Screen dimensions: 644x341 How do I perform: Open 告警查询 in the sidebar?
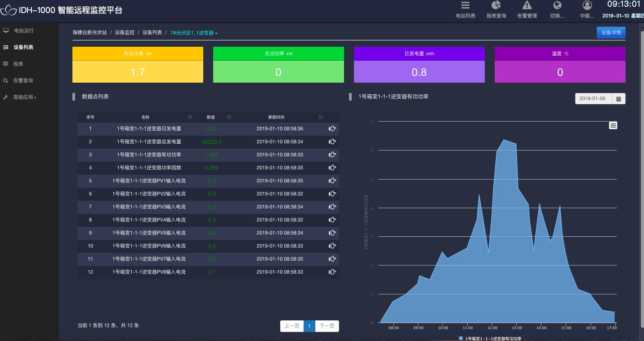(x=23, y=80)
